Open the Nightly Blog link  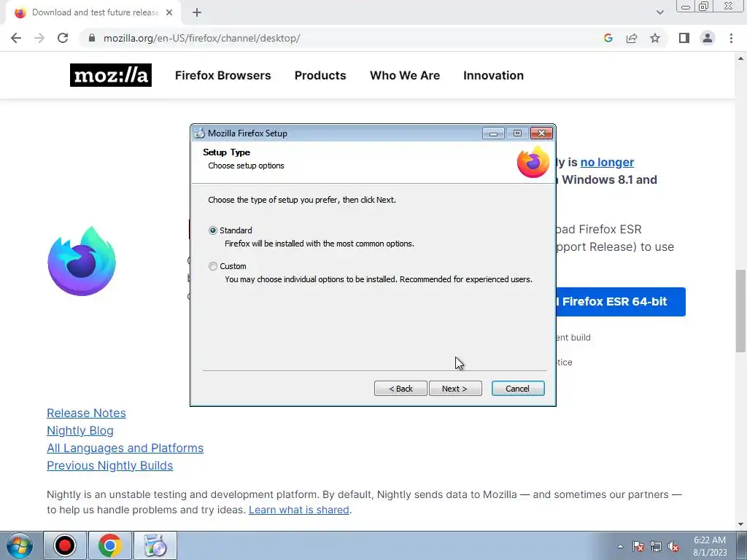(x=80, y=430)
